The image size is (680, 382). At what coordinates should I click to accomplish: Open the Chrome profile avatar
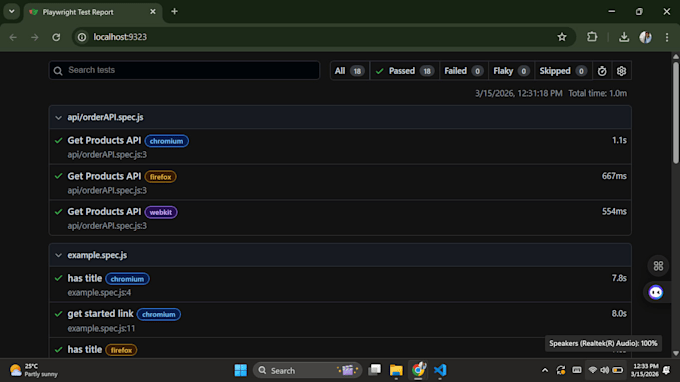[x=646, y=37]
